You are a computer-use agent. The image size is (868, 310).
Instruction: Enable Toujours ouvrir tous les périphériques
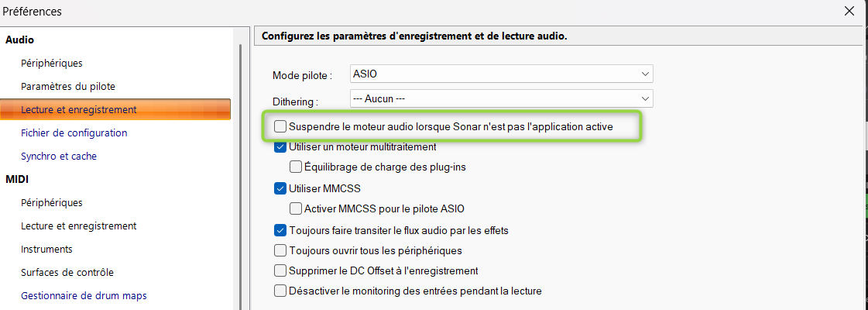coord(280,250)
